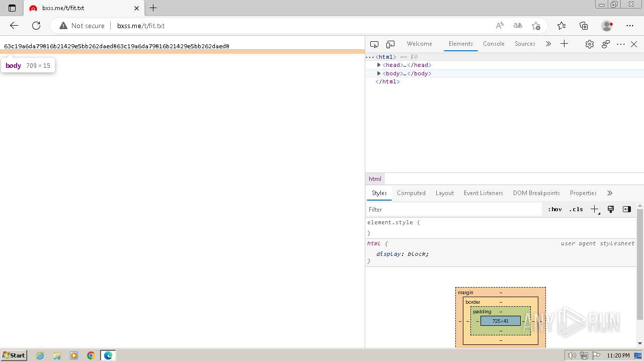This screenshot has height=362, width=644.
Task: Switch to the Elements tab
Action: (x=460, y=44)
